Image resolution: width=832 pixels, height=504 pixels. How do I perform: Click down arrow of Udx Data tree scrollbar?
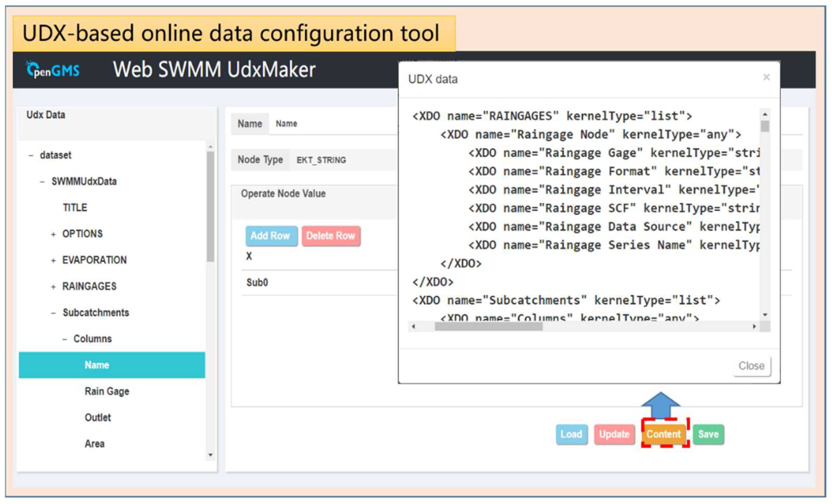(210, 455)
